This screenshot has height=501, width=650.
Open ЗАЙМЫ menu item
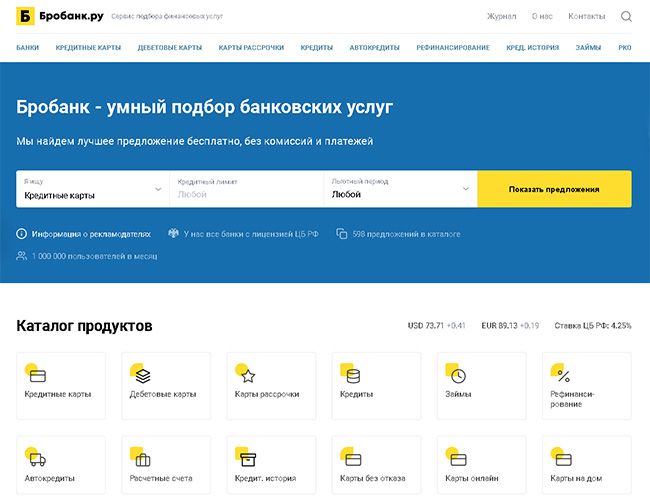[x=588, y=48]
